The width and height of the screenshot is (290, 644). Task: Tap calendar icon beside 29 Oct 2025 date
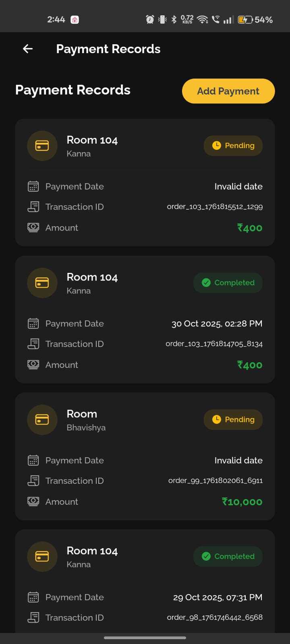[x=33, y=597]
